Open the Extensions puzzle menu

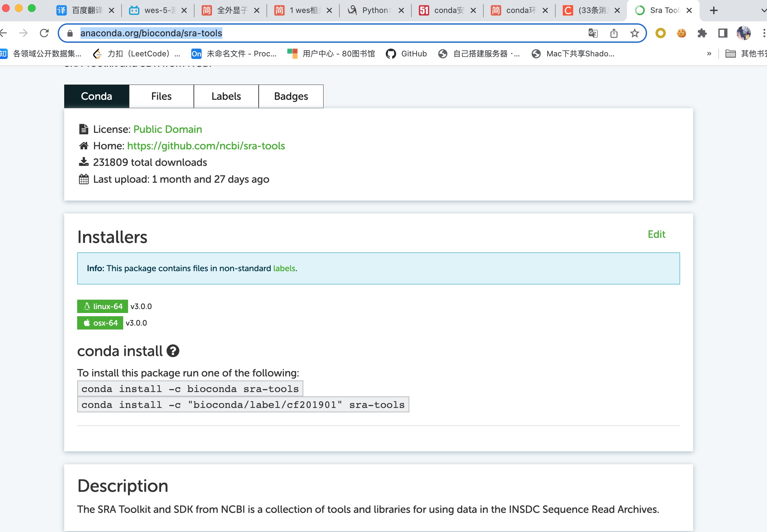[x=702, y=33]
